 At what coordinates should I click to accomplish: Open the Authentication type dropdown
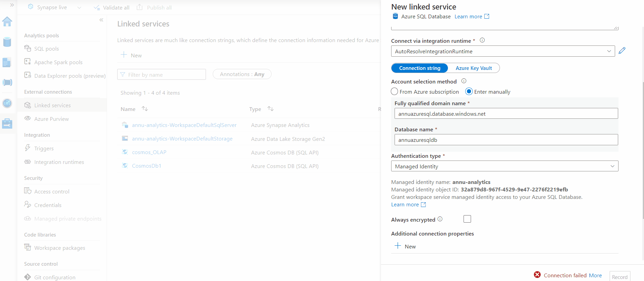pos(505,166)
